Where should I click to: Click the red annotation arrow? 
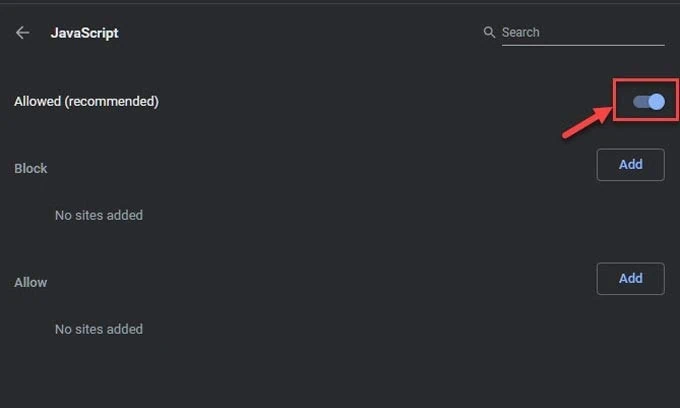[587, 123]
